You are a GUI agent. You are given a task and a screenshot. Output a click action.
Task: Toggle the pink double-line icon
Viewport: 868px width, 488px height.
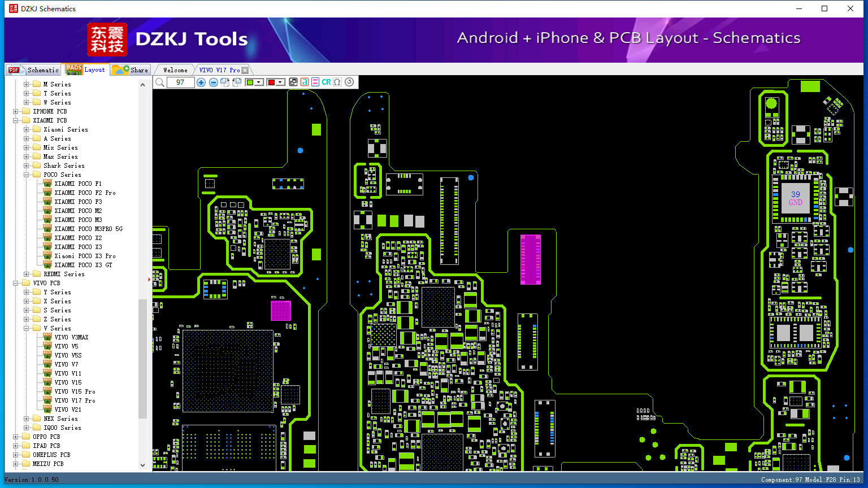click(315, 82)
